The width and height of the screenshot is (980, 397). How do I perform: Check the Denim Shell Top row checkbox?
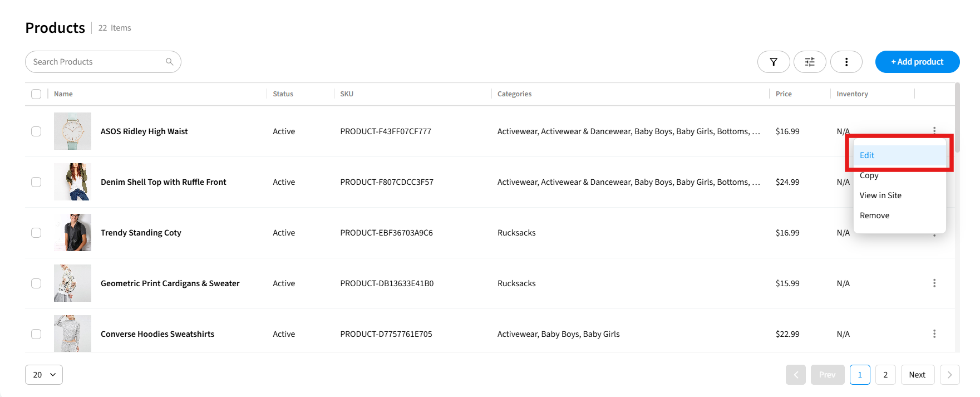[x=36, y=182]
